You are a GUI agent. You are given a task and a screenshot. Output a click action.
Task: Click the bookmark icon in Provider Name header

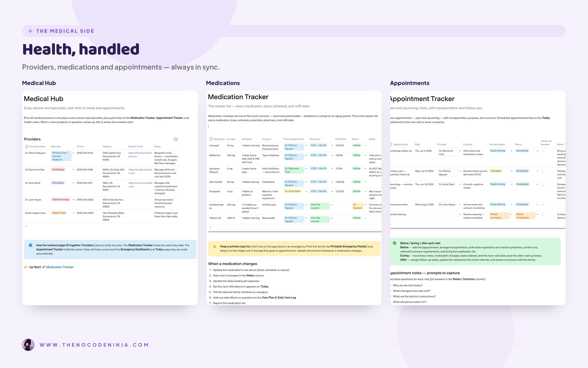[x=27, y=147]
